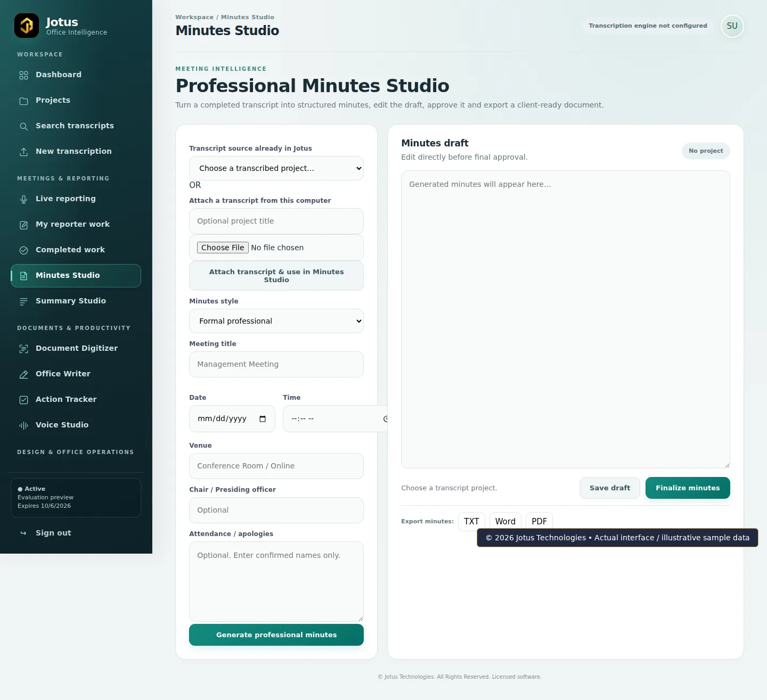Click the Summary Studio lines icon
The width and height of the screenshot is (767, 700).
(x=23, y=301)
